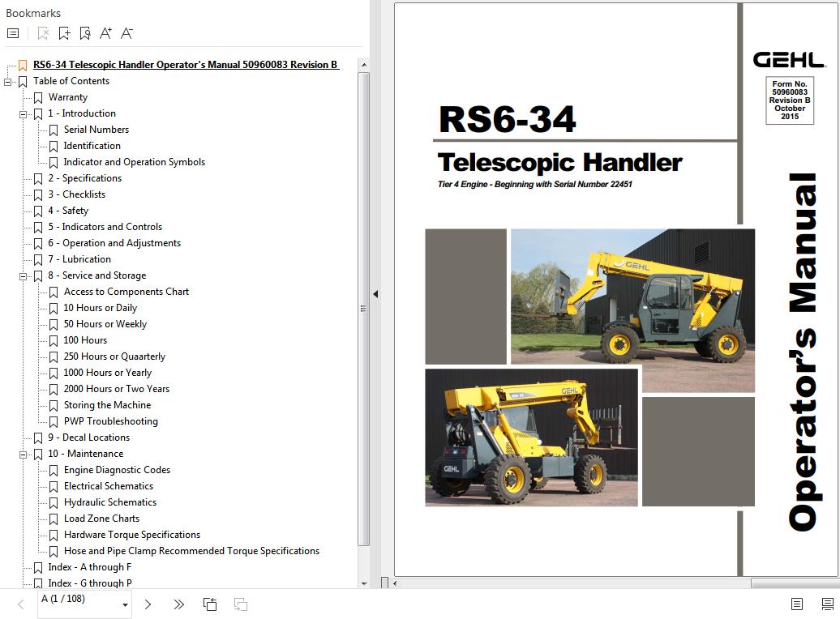840x619 pixels.
Task: Click the delete bookmark icon
Action: (x=44, y=33)
